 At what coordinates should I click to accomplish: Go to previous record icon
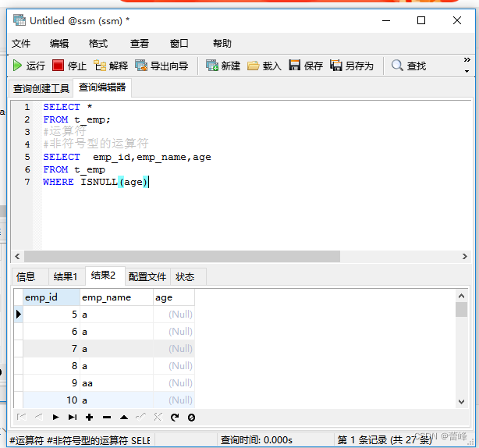(38, 417)
